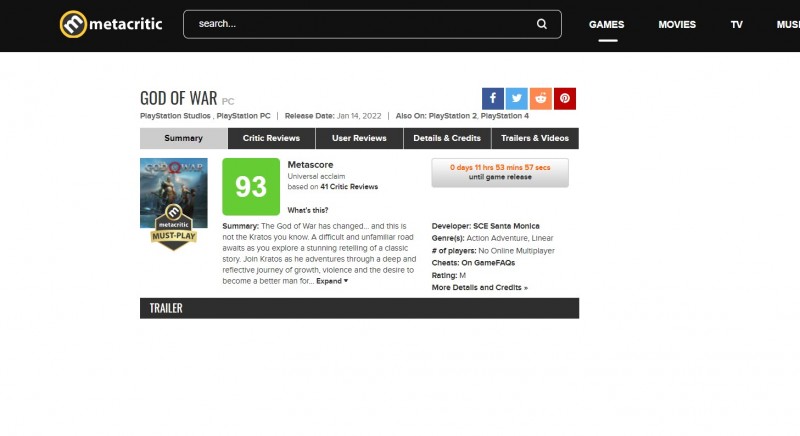Switch to the Critic Reviews tab
Image resolution: width=800 pixels, height=436 pixels.
pos(271,138)
